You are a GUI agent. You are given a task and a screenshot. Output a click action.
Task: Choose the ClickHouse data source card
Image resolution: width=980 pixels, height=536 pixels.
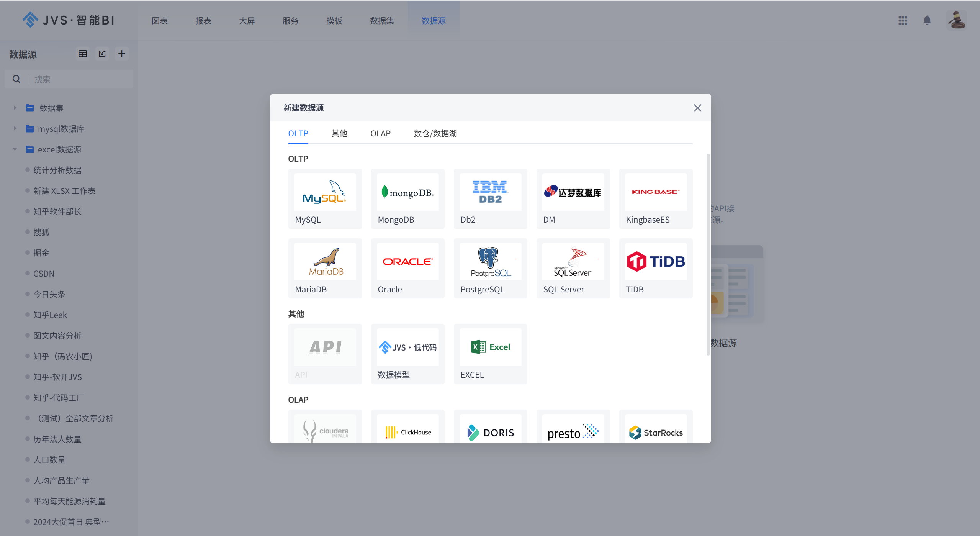[407, 426]
